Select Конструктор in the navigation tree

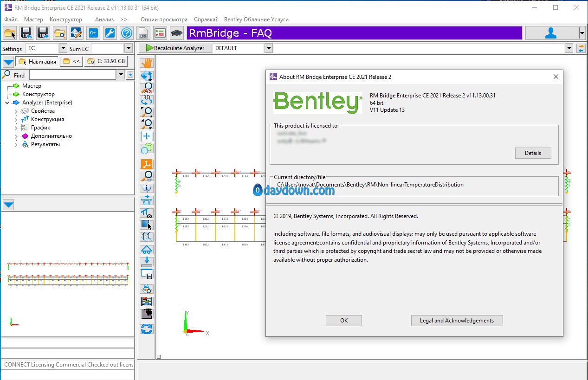tap(39, 94)
